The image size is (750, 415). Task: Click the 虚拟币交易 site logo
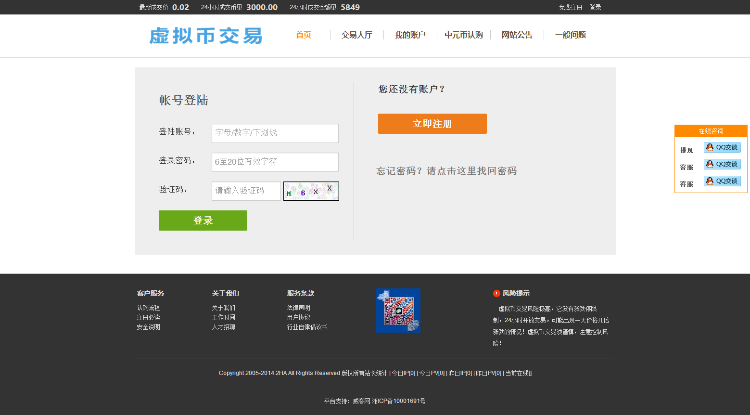pos(206,36)
